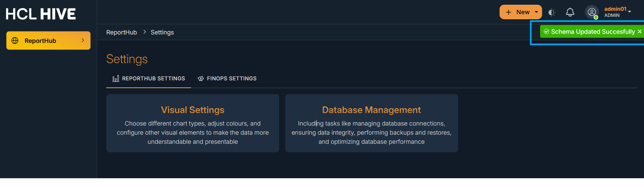This screenshot has height=187, width=644.
Task: Click the plus icon on New button
Action: [x=509, y=12]
